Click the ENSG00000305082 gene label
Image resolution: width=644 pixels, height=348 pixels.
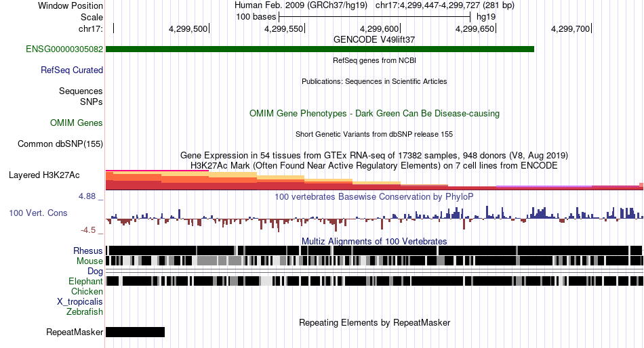[64, 49]
